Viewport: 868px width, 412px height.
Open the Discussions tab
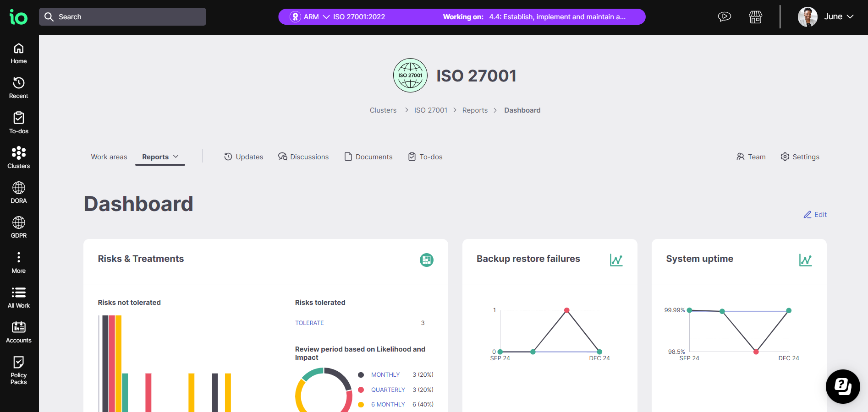pos(303,157)
